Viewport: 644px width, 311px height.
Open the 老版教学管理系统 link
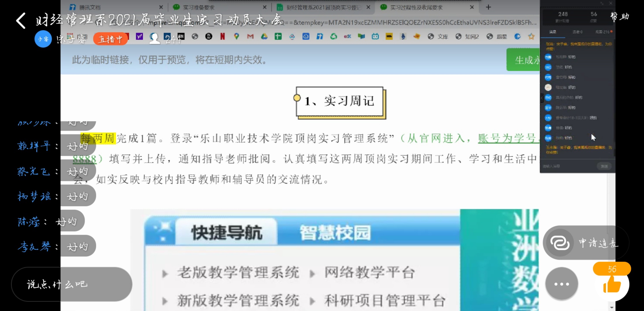tap(238, 272)
